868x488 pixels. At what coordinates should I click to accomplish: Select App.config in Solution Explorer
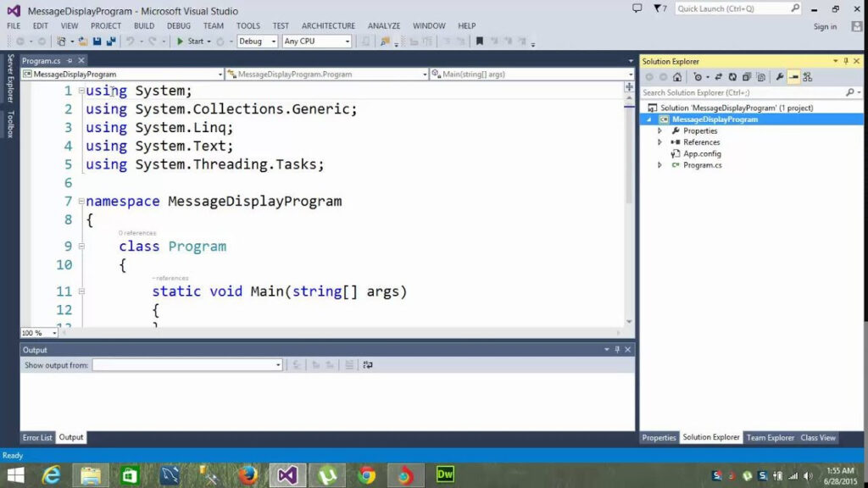coord(701,154)
